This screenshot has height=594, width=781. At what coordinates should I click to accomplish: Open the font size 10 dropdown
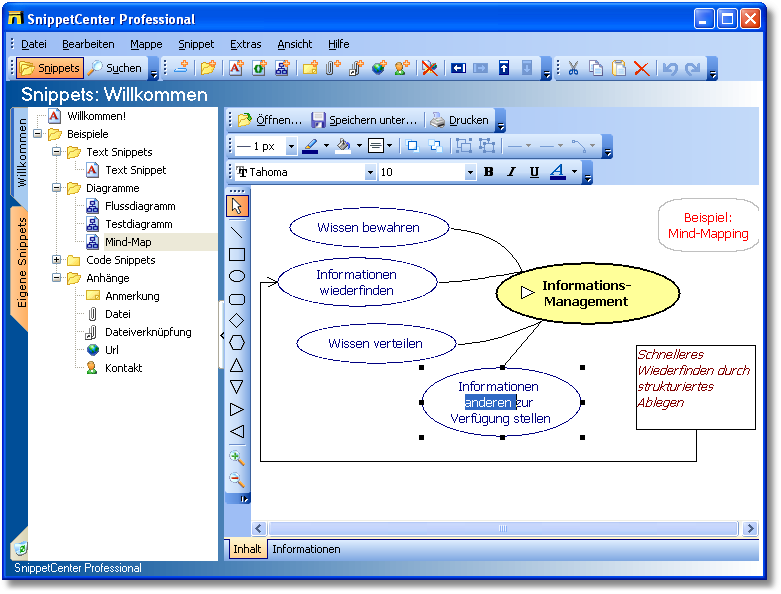(x=470, y=172)
